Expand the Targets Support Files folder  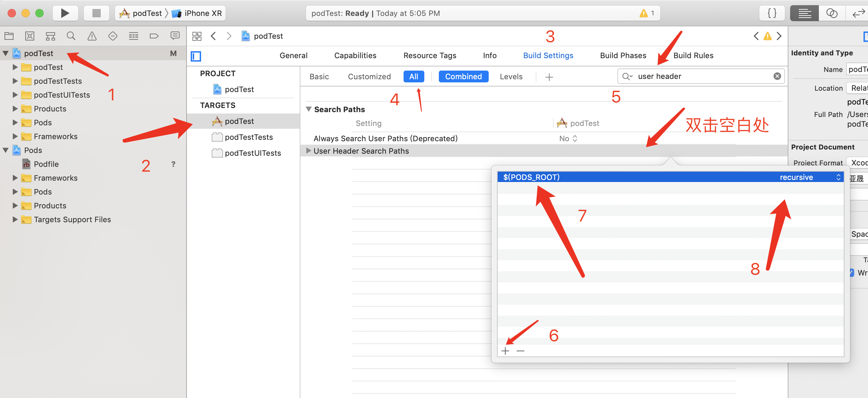point(15,219)
